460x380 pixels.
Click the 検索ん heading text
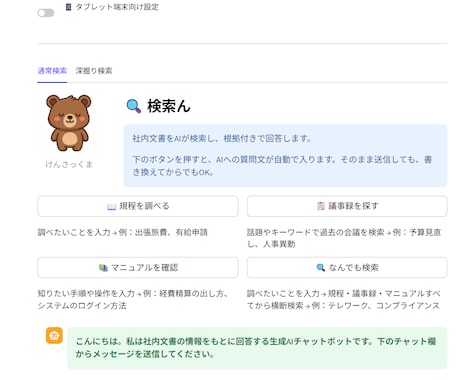pyautogui.click(x=169, y=106)
